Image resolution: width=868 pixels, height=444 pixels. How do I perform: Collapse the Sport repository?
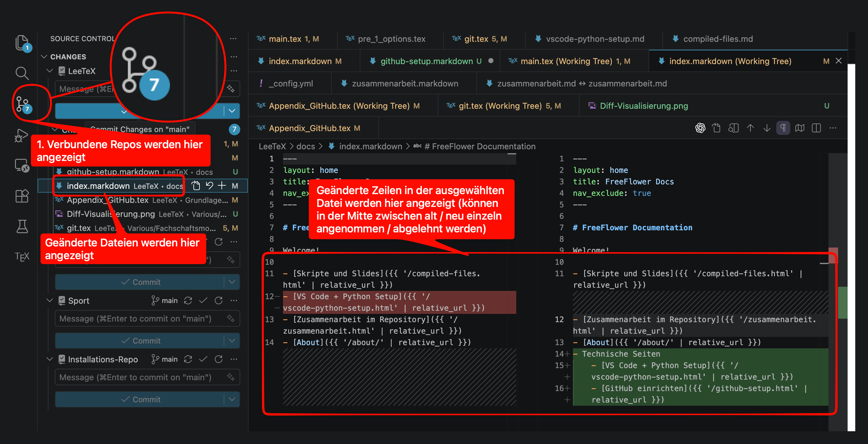pyautogui.click(x=50, y=300)
